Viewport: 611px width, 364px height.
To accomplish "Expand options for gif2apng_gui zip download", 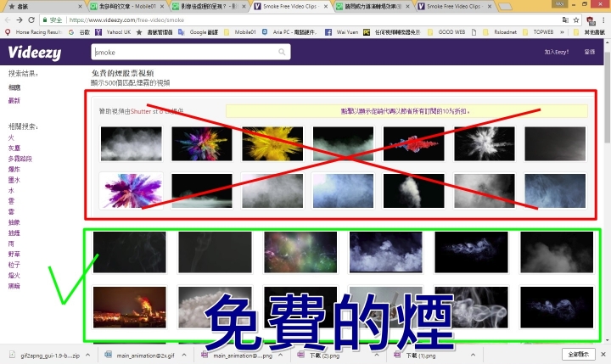I will coord(88,355).
